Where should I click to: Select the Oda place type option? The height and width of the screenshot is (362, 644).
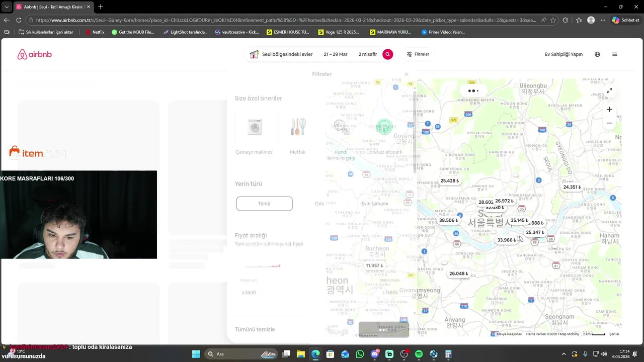pyautogui.click(x=319, y=204)
